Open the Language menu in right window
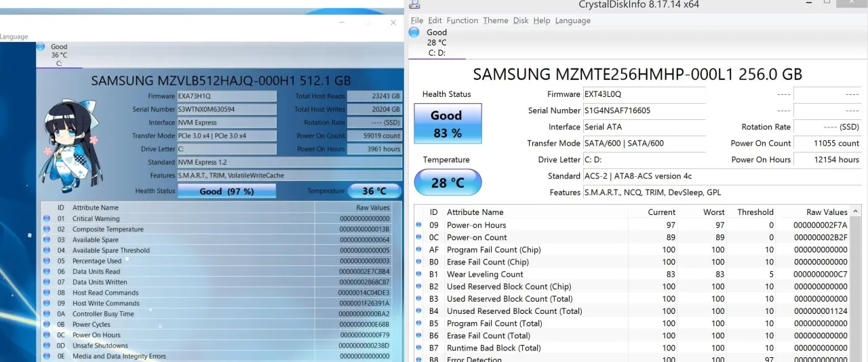The width and height of the screenshot is (868, 362). point(573,20)
